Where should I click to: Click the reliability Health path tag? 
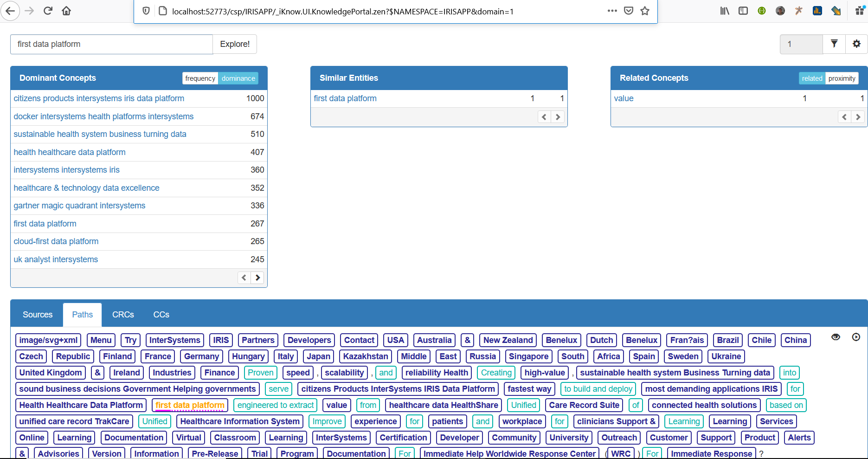437,373
